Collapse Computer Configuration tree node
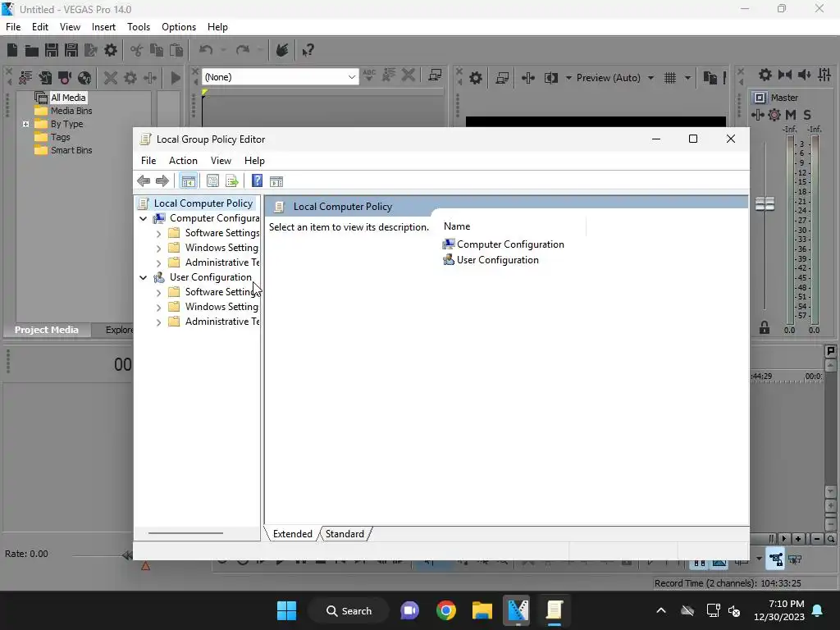Image resolution: width=840 pixels, height=630 pixels. [143, 218]
